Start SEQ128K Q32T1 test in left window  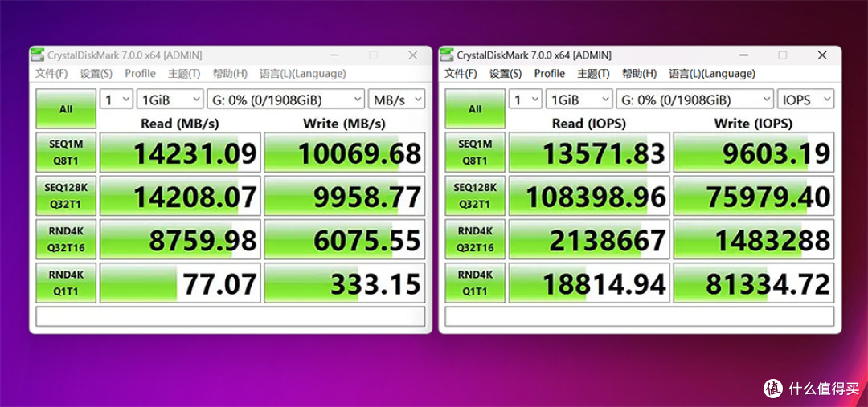[x=66, y=196]
